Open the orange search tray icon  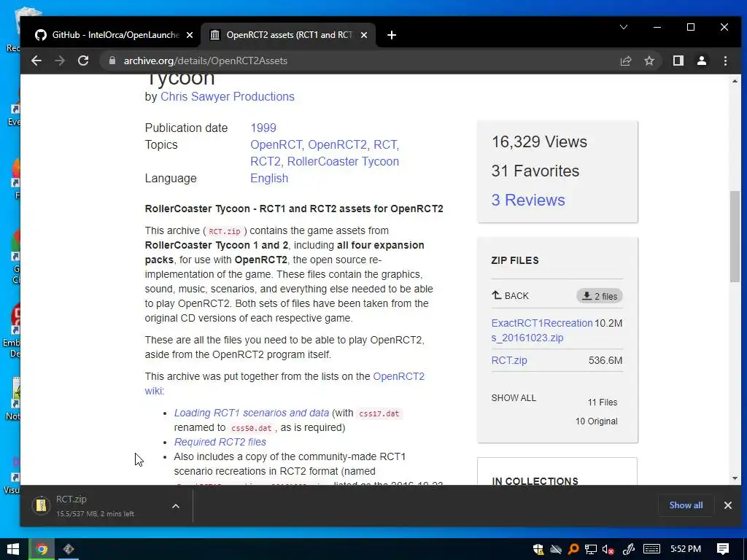point(573,549)
